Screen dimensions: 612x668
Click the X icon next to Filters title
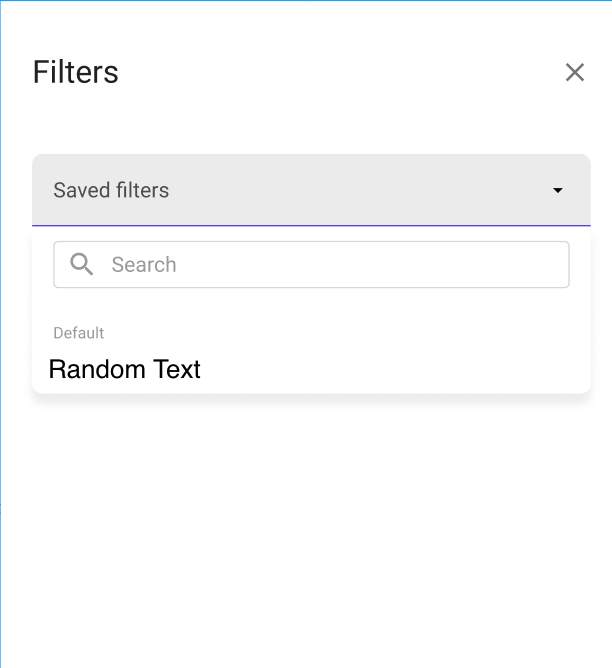(x=574, y=72)
